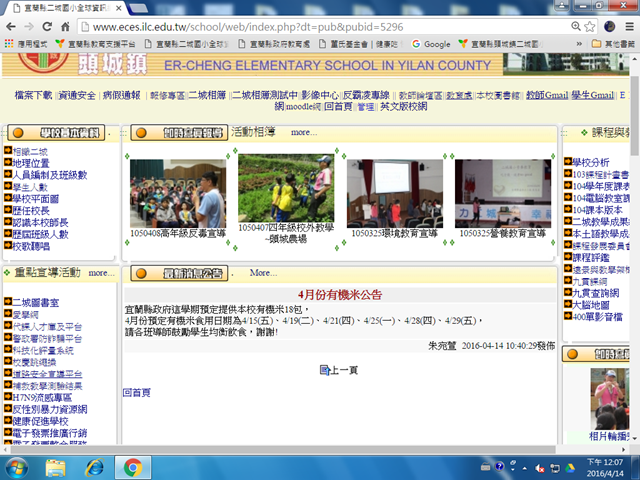
Task: Open 學校分析 in the curriculum list
Action: [591, 162]
